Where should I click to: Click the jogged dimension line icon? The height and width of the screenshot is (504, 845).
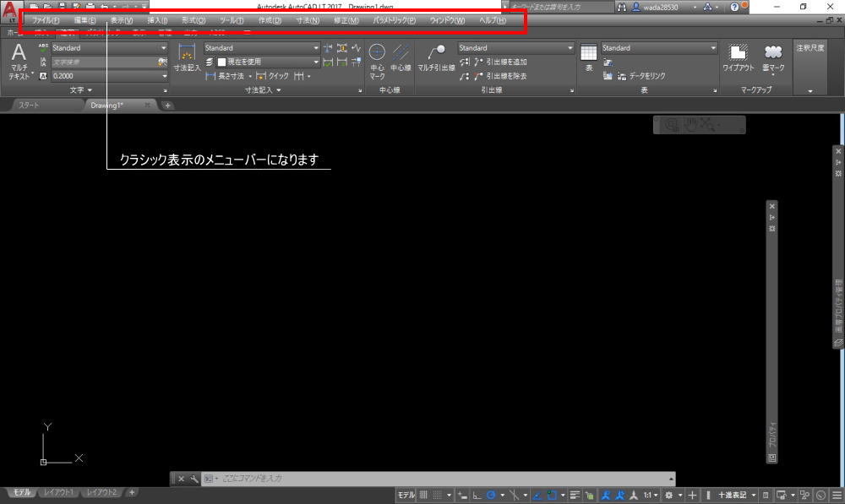[357, 48]
